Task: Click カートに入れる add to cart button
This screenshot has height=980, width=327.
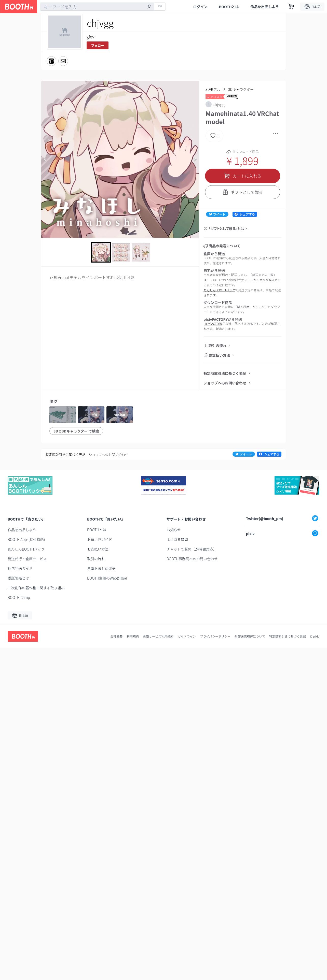Action: tap(242, 176)
